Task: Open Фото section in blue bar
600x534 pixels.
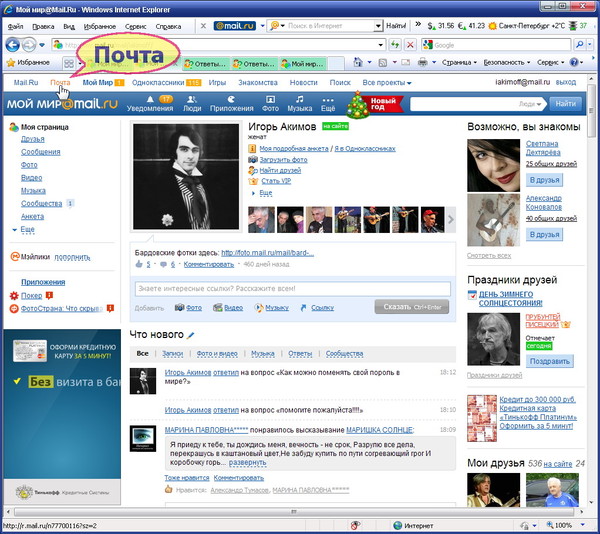Action: [270, 104]
